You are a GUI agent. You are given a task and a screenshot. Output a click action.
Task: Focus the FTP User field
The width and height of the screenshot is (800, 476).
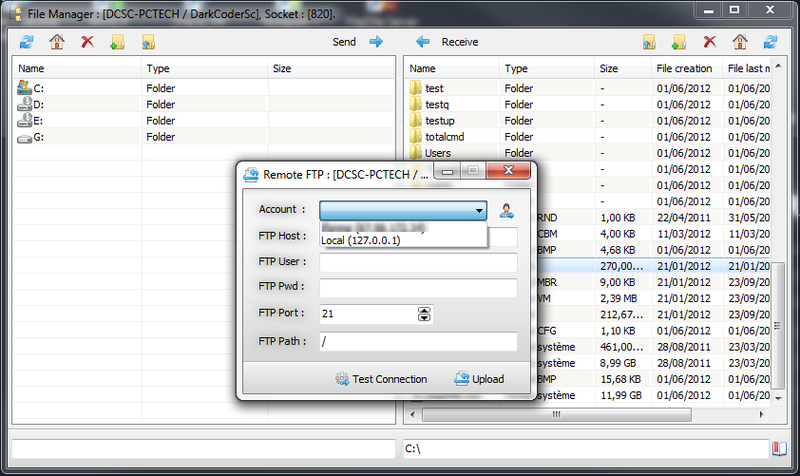[418, 262]
